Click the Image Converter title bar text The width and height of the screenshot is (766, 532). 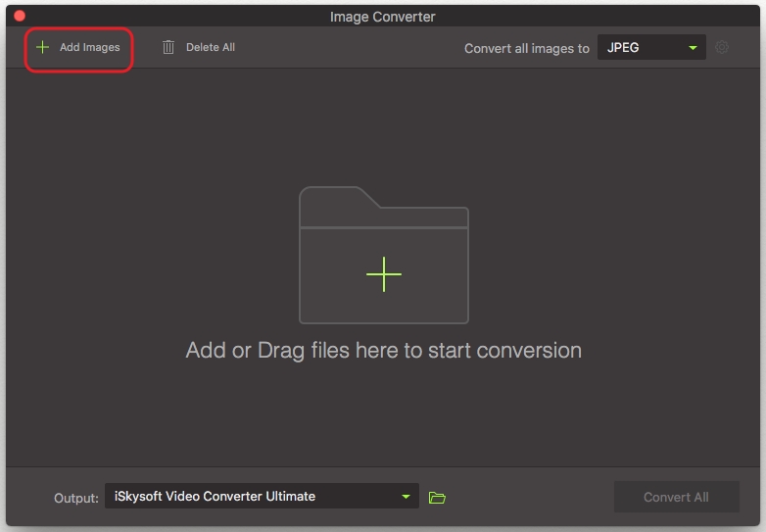383,16
